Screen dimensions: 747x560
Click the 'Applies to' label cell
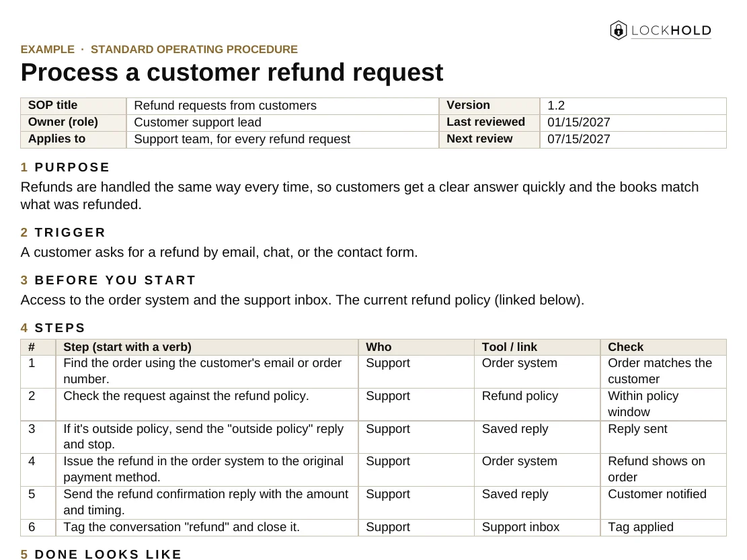tap(73, 139)
